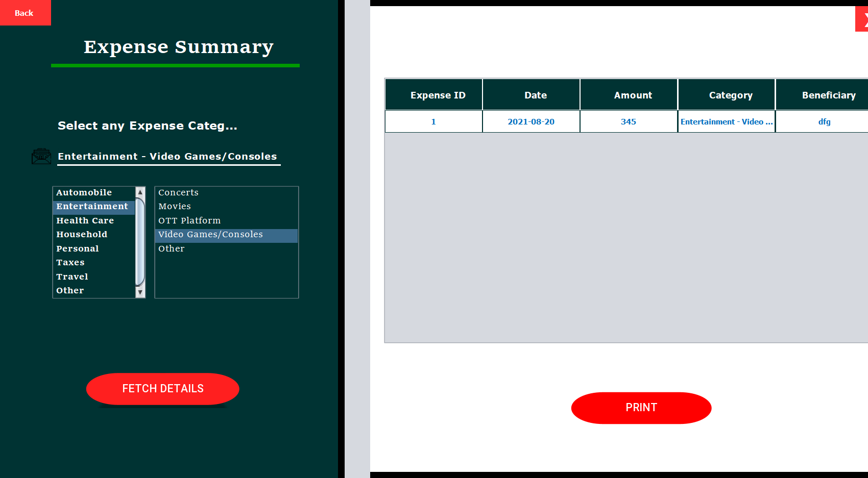Screen dimensions: 868x478
Task: Click the expense category envelope icon
Action: 41,156
